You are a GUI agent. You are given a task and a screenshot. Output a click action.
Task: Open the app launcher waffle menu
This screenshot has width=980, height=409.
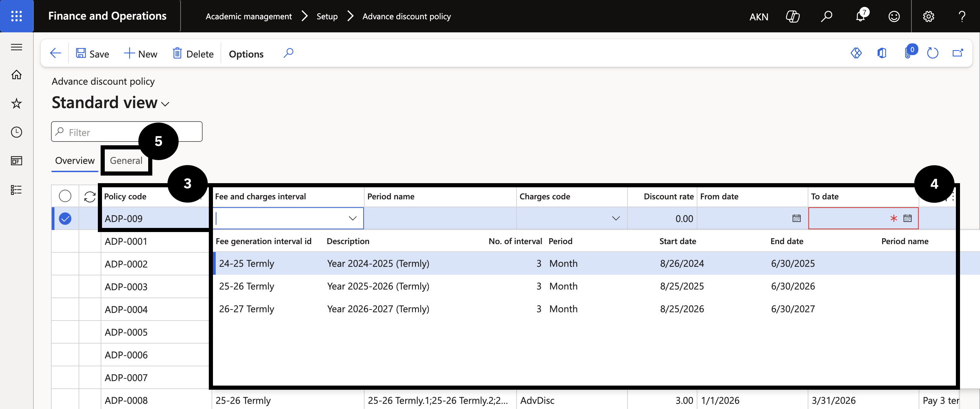tap(16, 16)
